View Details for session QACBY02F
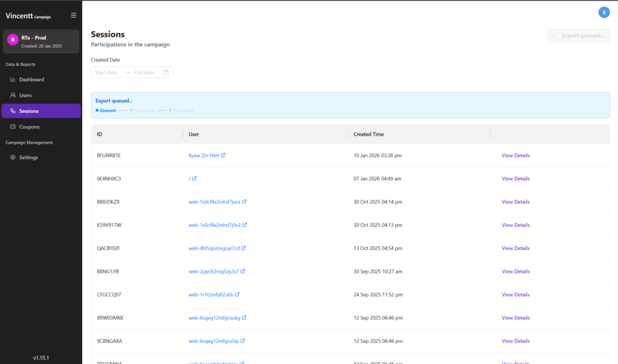Image resolution: width=618 pixels, height=364 pixels. pyautogui.click(x=515, y=248)
